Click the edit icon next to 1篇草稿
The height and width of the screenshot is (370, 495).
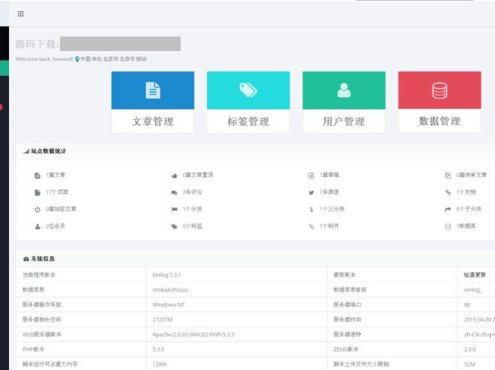pyautogui.click(x=311, y=175)
